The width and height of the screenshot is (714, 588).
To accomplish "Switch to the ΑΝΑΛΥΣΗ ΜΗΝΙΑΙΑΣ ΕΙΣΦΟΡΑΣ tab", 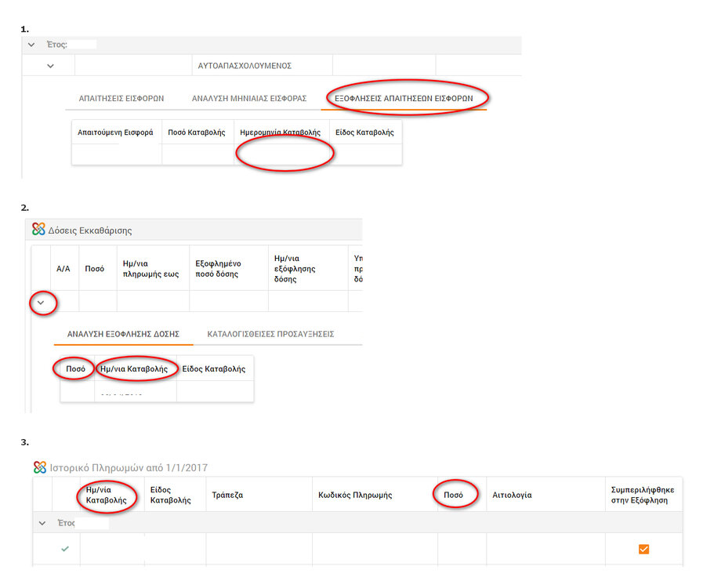I will click(x=249, y=99).
